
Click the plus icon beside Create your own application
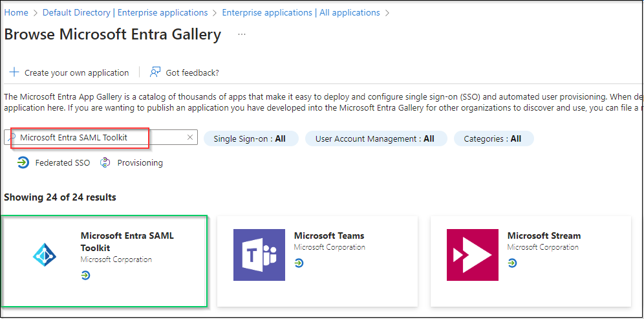(14, 72)
